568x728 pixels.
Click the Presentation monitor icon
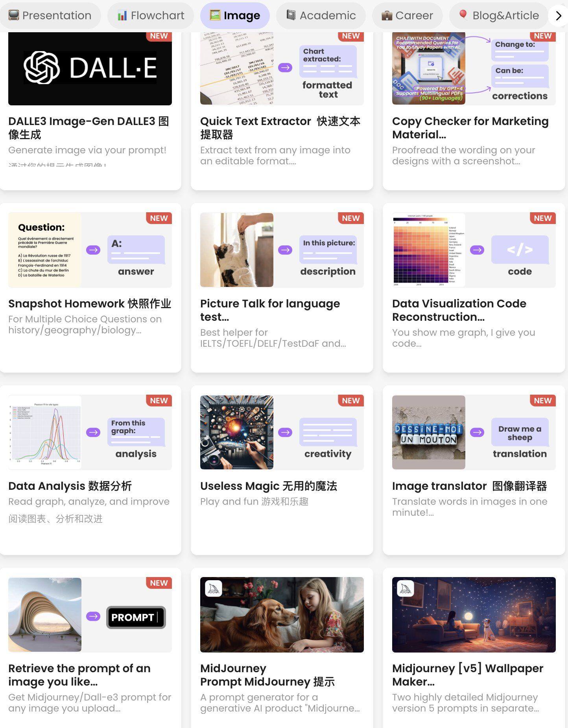(x=14, y=15)
